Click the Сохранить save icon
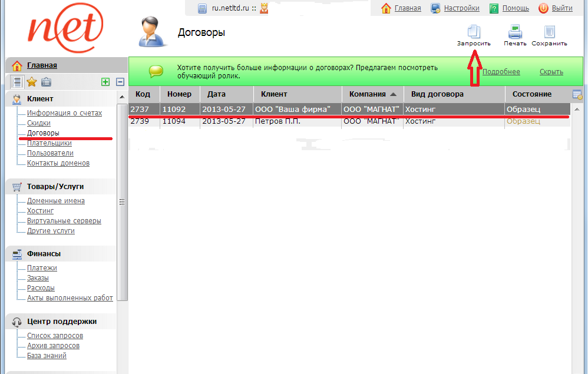The image size is (588, 374). click(x=549, y=31)
